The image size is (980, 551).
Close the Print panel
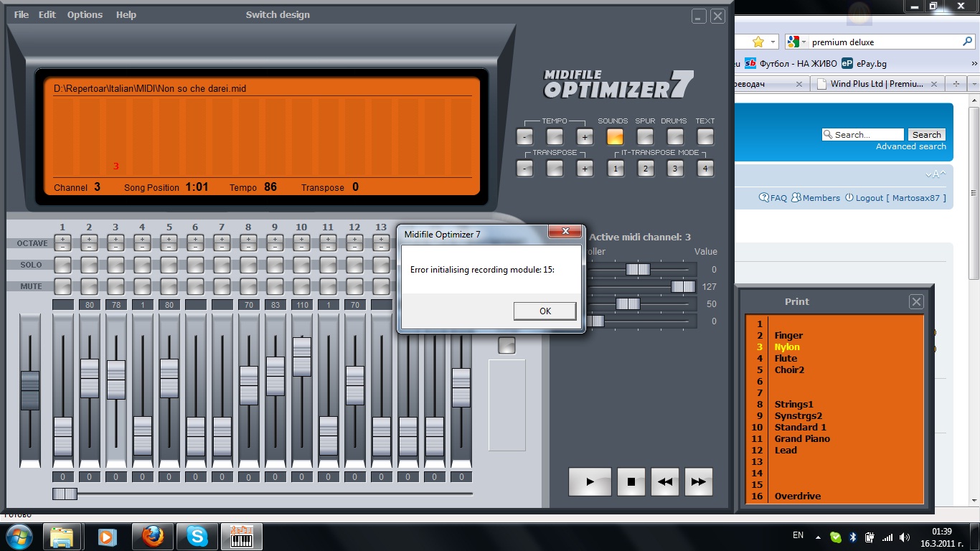[916, 302]
